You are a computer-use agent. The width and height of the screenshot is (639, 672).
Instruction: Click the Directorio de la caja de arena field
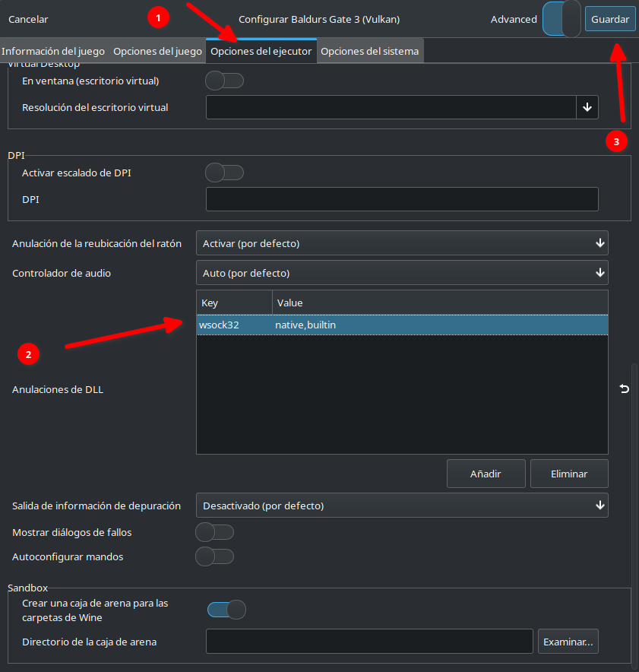coord(369,642)
